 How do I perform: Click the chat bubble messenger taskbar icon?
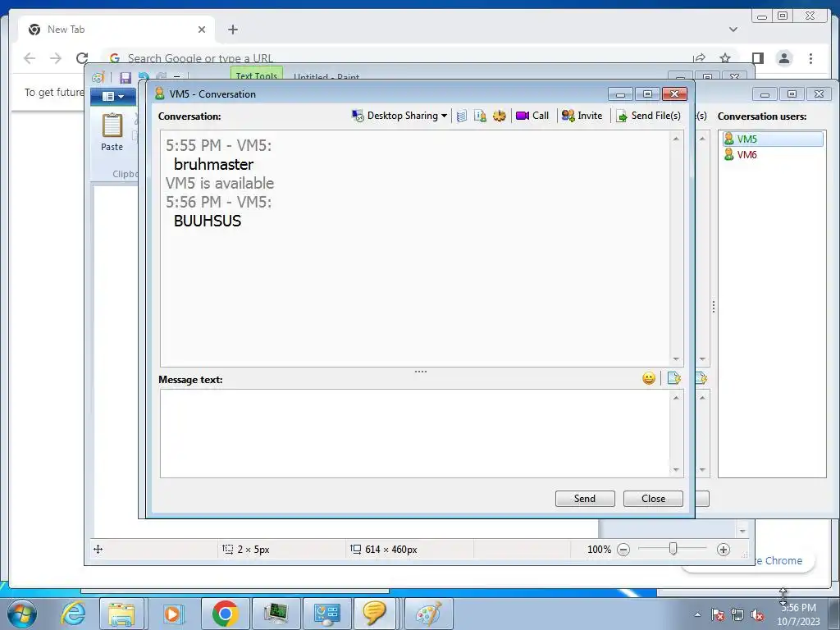(x=374, y=614)
